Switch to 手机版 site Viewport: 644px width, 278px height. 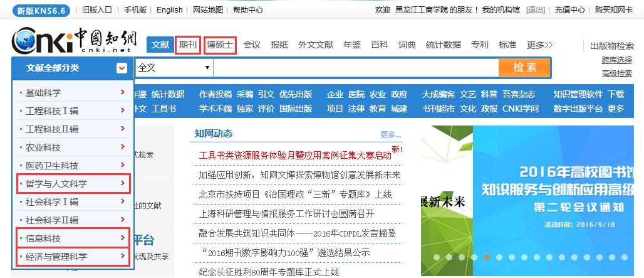(135, 10)
